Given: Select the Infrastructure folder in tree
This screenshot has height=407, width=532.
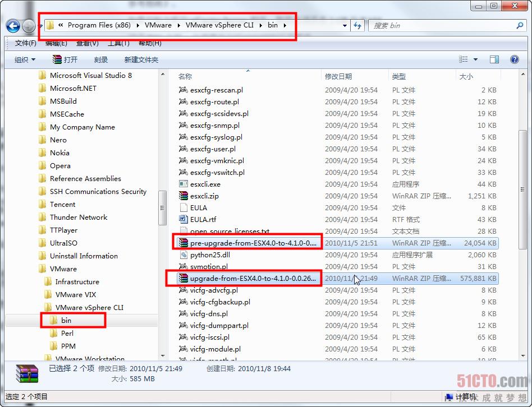Looking at the screenshot, I should (72, 281).
